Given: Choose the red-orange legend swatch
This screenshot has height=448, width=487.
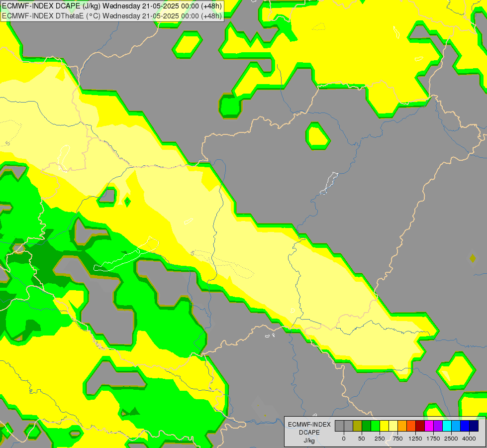Looking at the screenshot, I should (x=411, y=426).
